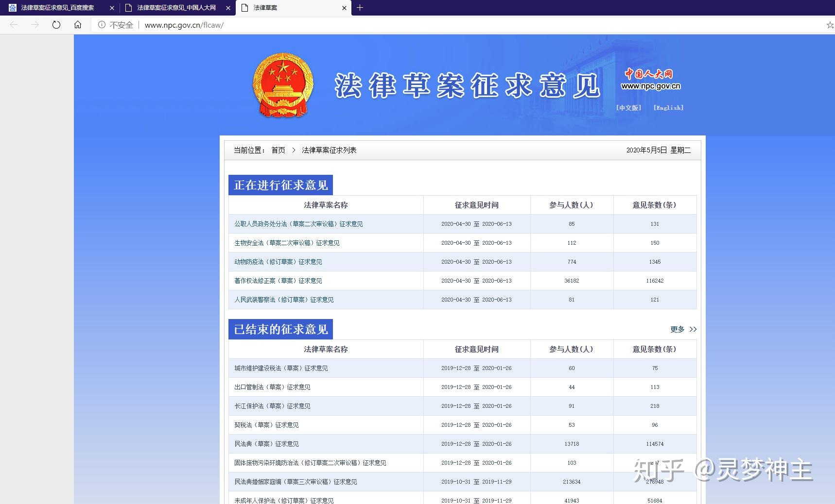Open 出口管制法（草案）link
The width and height of the screenshot is (835, 504).
(272, 387)
